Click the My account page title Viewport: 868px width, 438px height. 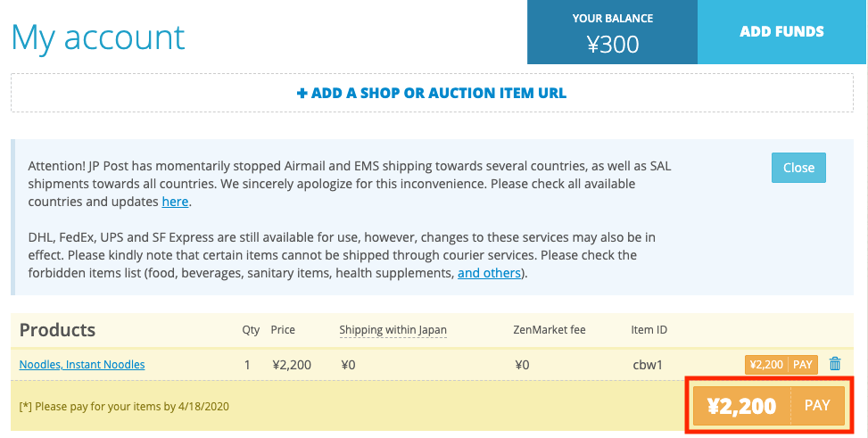[x=98, y=37]
